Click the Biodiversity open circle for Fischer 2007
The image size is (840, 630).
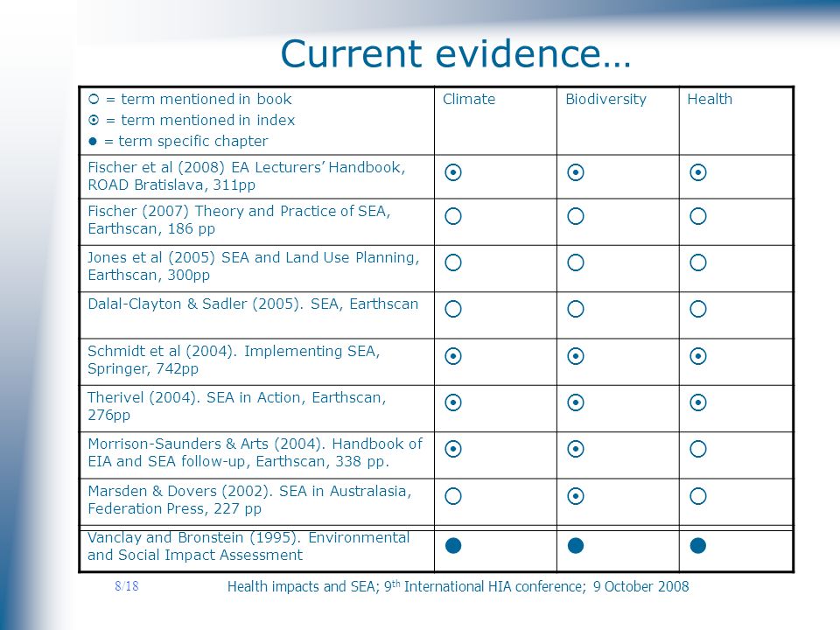(x=576, y=216)
